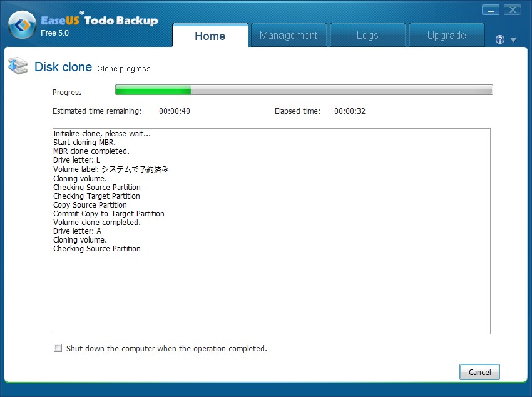Click the Disk clone disk-stack icon
The image size is (532, 397).
coord(18,66)
